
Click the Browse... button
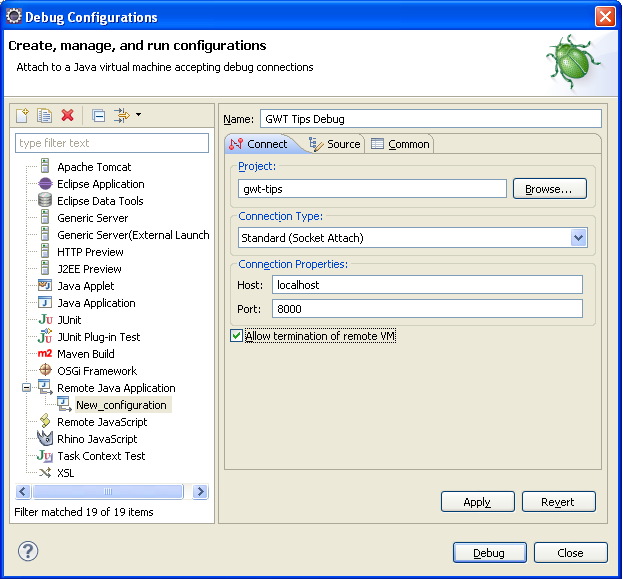549,188
